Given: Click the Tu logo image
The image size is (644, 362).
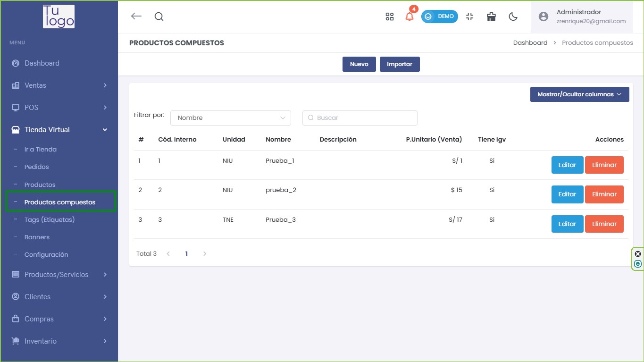Looking at the screenshot, I should pyautogui.click(x=59, y=17).
